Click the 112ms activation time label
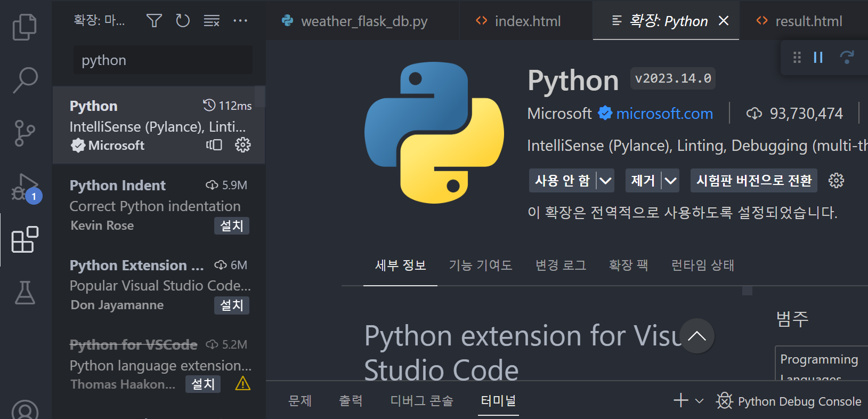The width and height of the screenshot is (868, 419). click(x=235, y=106)
